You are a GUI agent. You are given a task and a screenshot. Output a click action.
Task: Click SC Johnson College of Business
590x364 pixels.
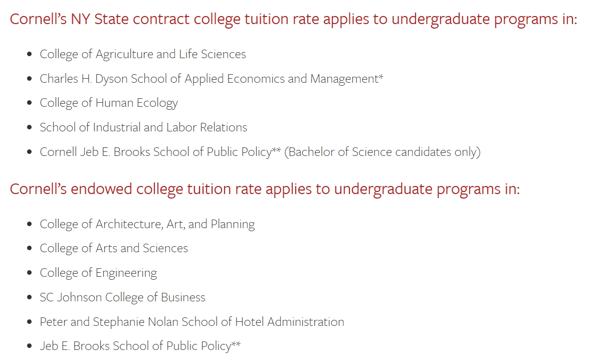(x=123, y=297)
